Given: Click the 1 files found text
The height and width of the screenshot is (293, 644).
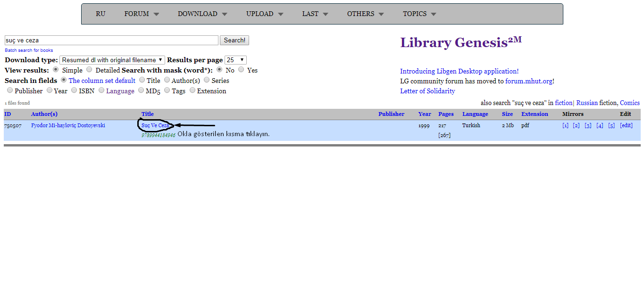Looking at the screenshot, I should click(17, 103).
